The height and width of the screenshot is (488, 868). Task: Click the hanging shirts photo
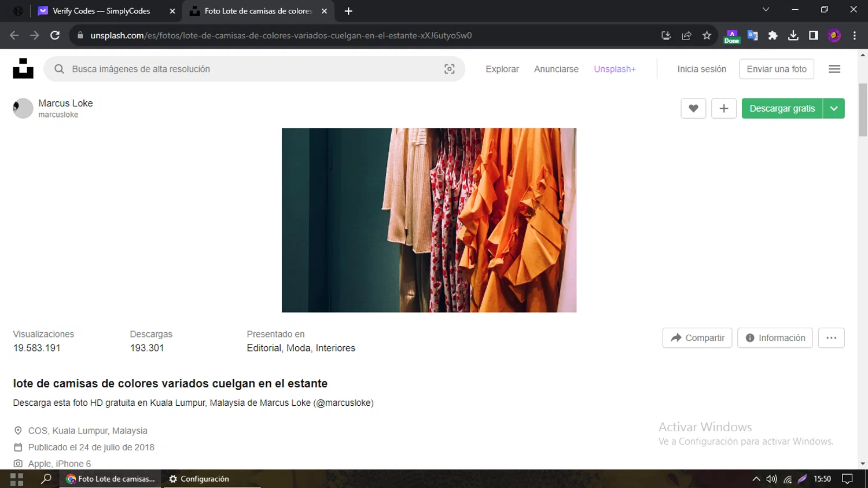coord(429,220)
